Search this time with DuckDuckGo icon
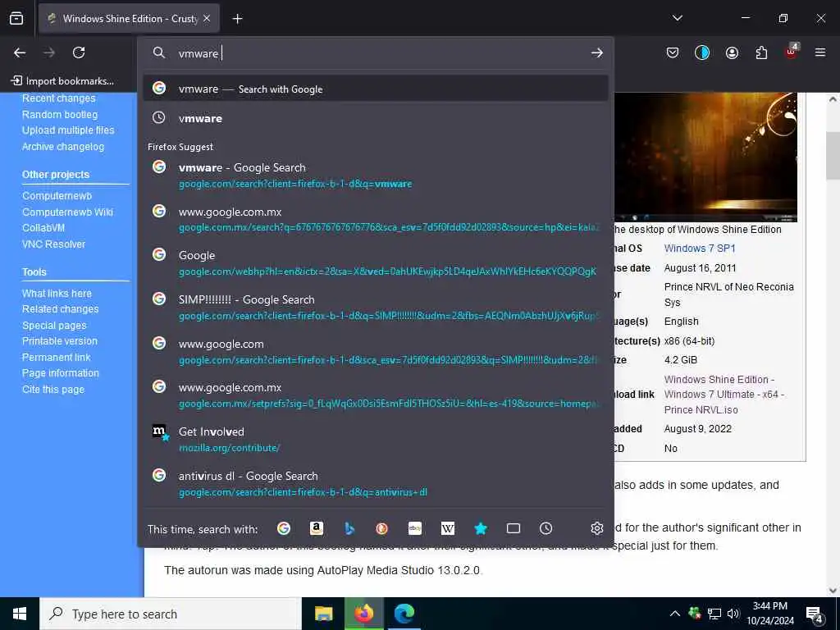This screenshot has height=630, width=840. [382, 528]
